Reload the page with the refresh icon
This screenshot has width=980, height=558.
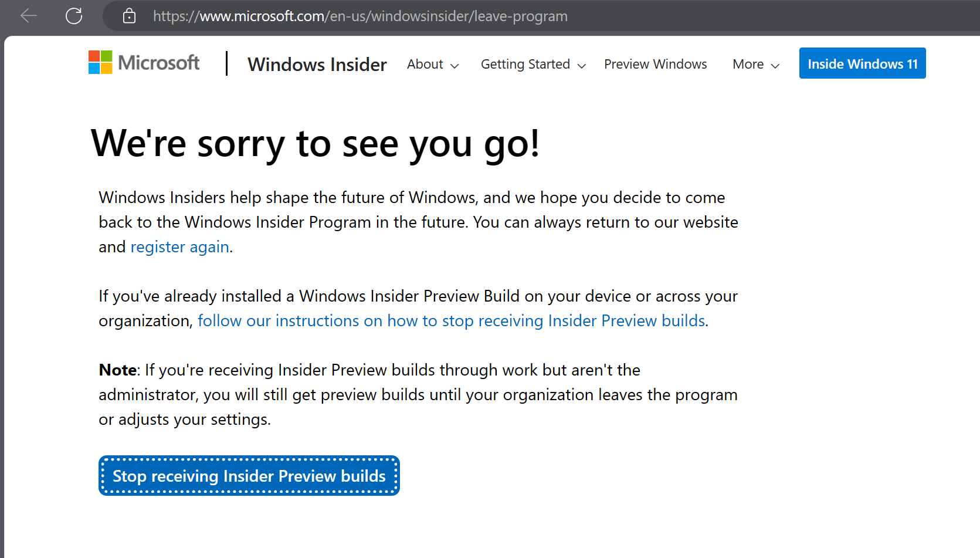74,16
